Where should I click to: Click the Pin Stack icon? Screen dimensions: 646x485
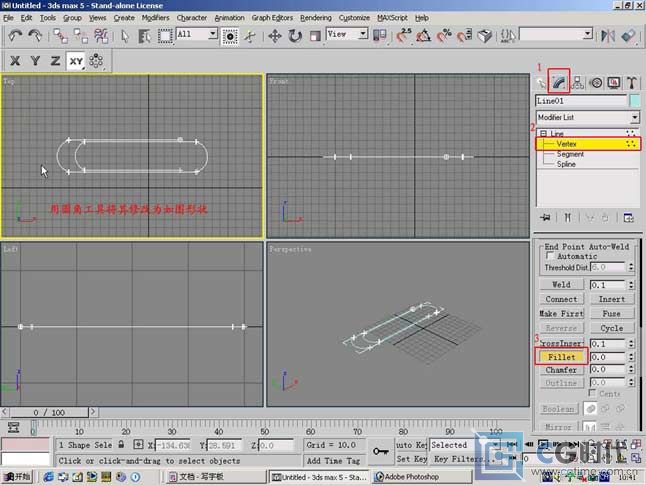545,217
